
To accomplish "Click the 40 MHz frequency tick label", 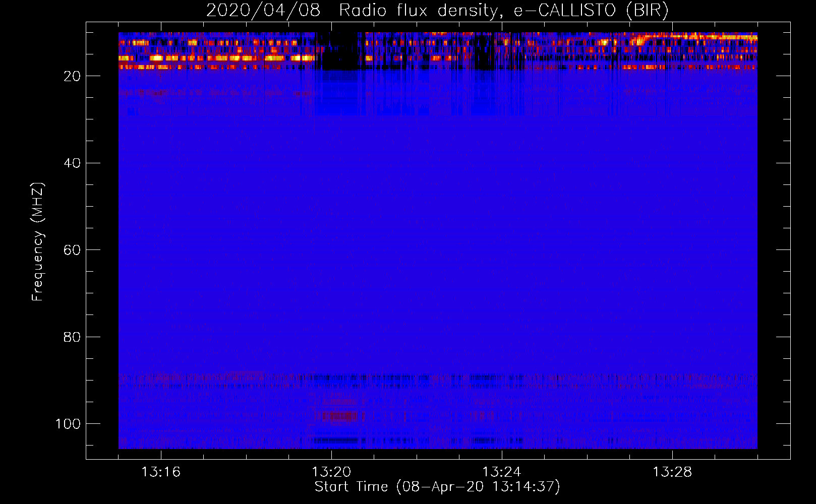I will coord(72,163).
